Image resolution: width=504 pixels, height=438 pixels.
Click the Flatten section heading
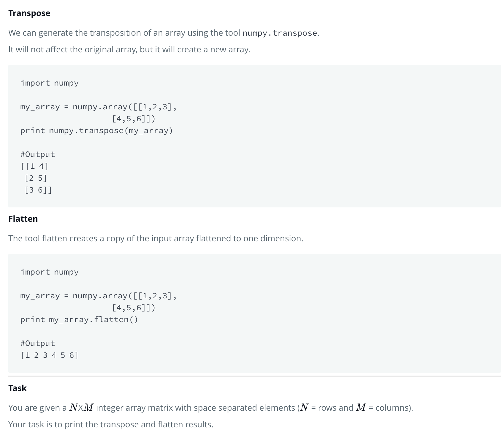click(23, 219)
